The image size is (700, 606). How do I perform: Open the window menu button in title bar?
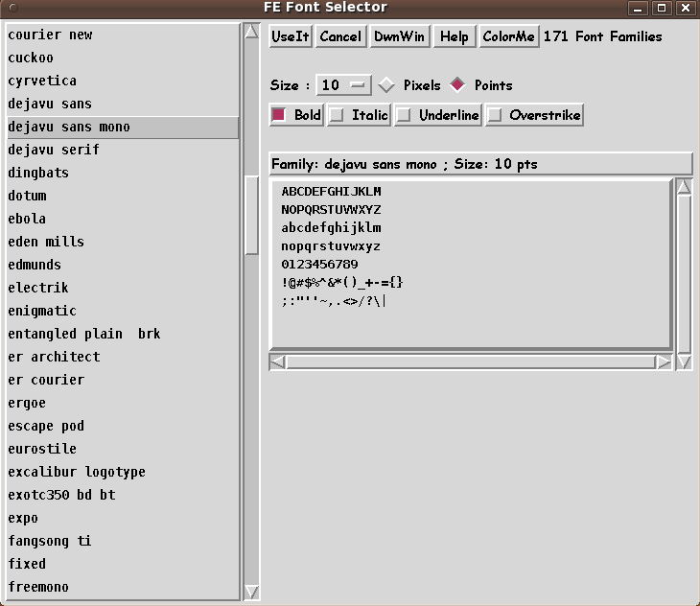13,8
